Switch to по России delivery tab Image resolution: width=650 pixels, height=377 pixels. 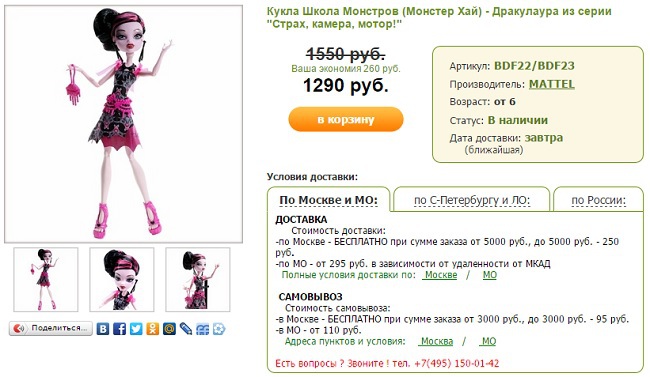(x=598, y=200)
